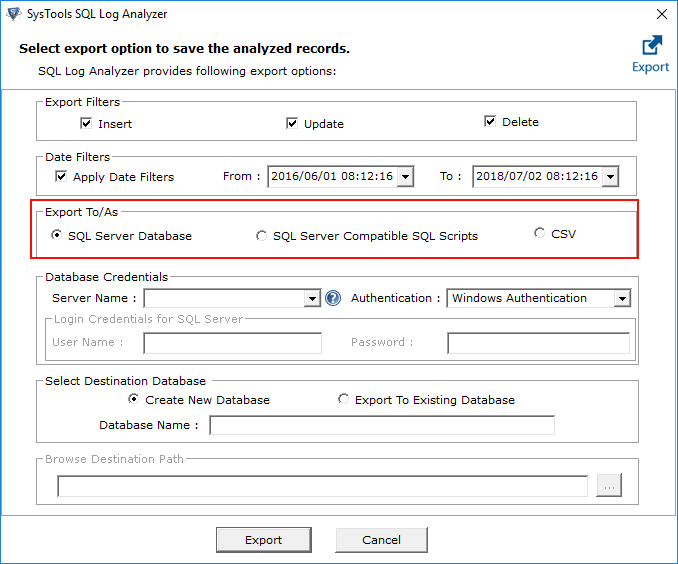Viewport: 678px width, 564px height.
Task: Click the Password text field
Action: 538,343
